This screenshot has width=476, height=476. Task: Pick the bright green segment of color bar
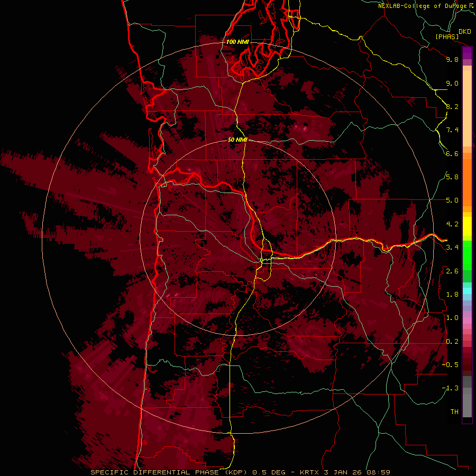click(467, 255)
